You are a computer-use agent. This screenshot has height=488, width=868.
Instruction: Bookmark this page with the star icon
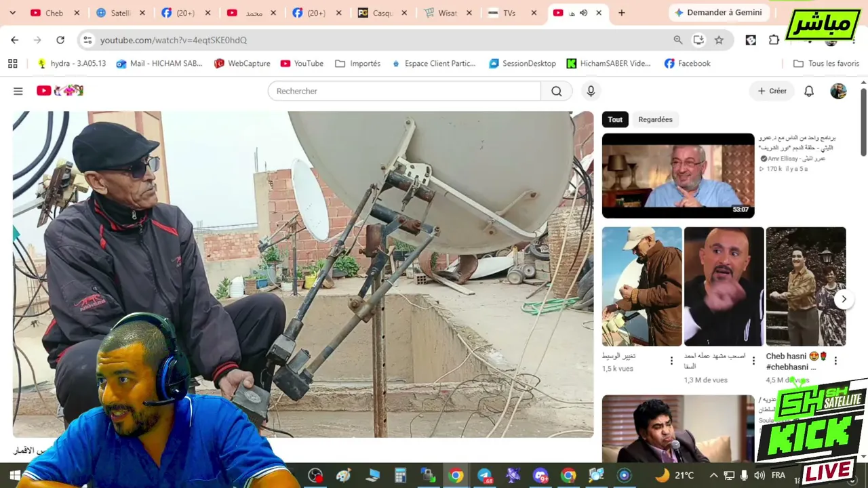point(719,40)
